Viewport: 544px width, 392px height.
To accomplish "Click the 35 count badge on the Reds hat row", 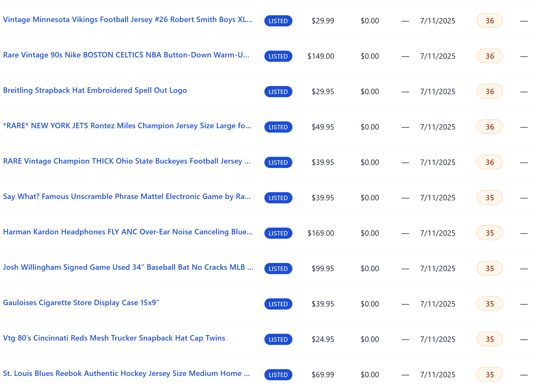I will click(489, 339).
